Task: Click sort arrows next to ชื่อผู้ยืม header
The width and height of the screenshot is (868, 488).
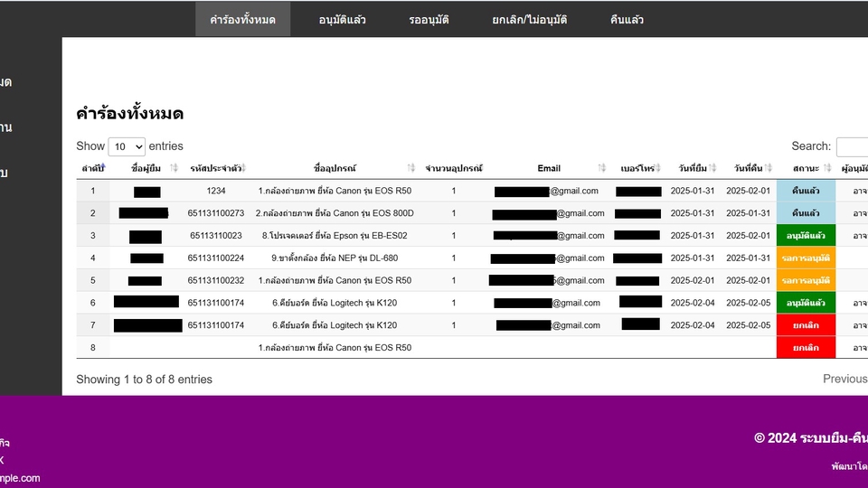Action: click(174, 168)
